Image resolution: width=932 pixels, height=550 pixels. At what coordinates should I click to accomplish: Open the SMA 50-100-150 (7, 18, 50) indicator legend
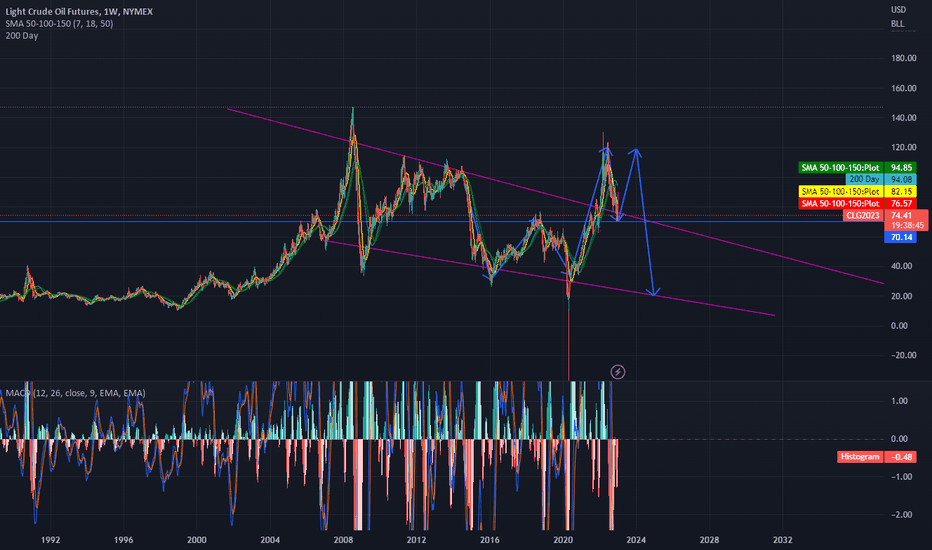click(59, 24)
